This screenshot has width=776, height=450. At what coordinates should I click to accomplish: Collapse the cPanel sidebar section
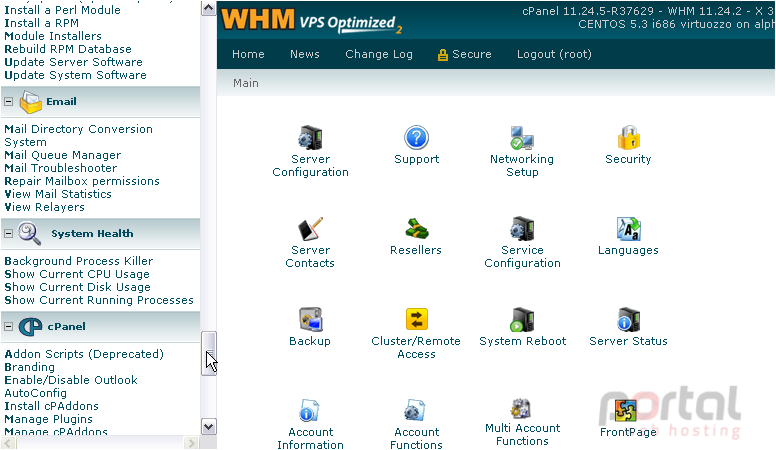8,326
